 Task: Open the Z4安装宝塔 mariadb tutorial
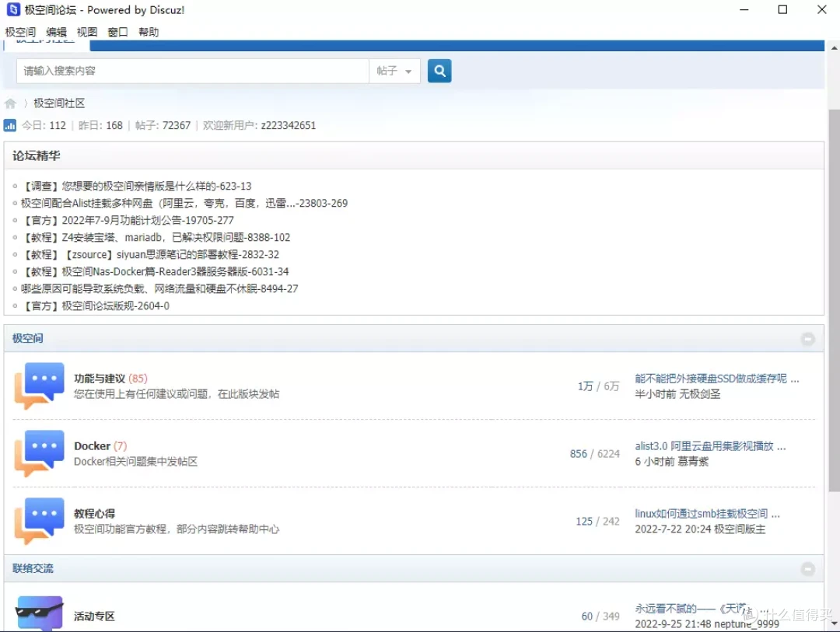click(x=156, y=237)
